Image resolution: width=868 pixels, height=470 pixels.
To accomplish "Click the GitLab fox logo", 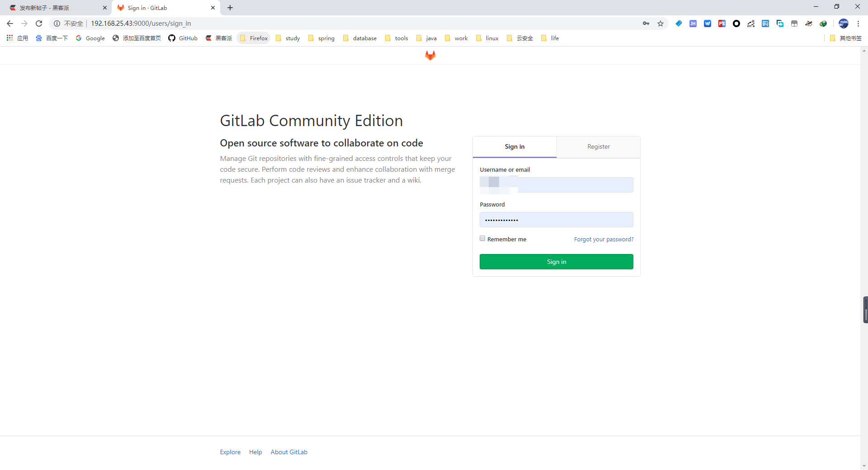I will pyautogui.click(x=430, y=55).
